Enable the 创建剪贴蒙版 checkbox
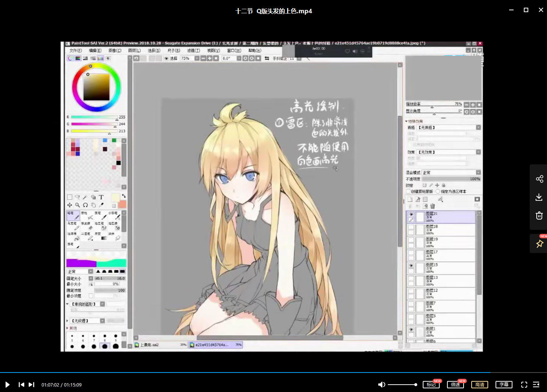Image resolution: width=547 pixels, height=392 pixels. point(408,192)
